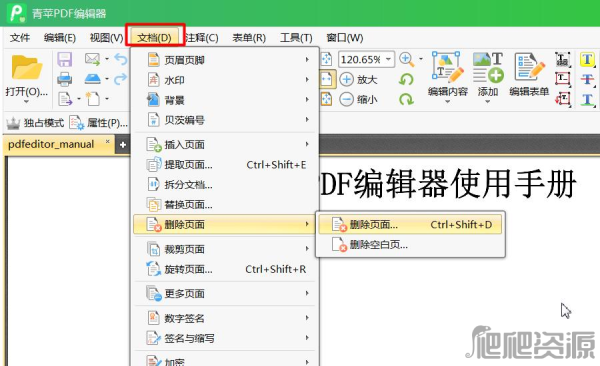600x366 pixels.
Task: Click the email envelope icon
Action: (x=92, y=59)
